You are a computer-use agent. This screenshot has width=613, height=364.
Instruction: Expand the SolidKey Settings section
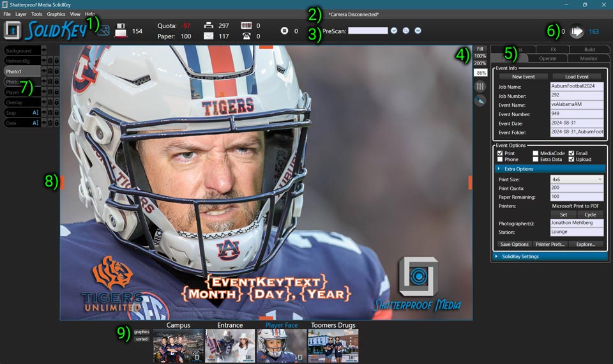tap(497, 256)
